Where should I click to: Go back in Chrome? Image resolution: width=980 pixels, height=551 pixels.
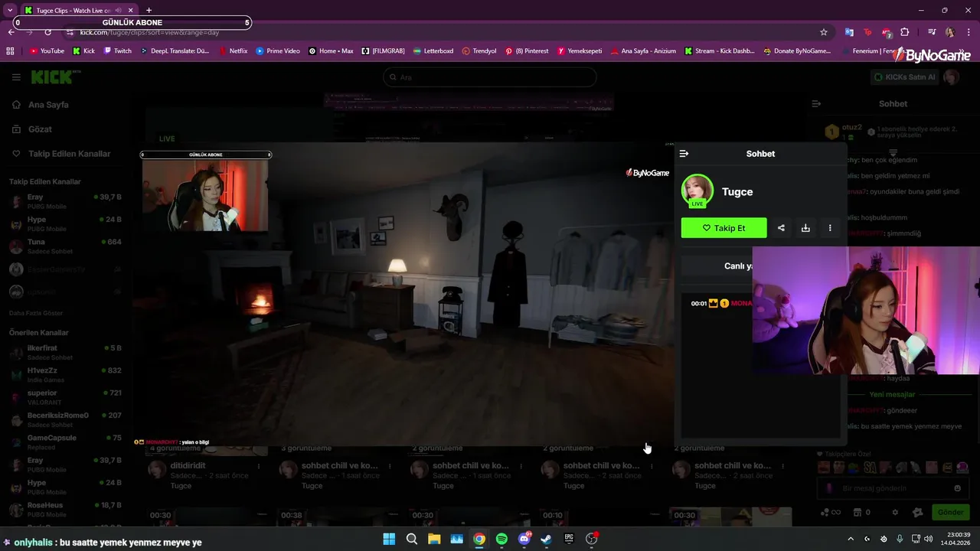11,32
